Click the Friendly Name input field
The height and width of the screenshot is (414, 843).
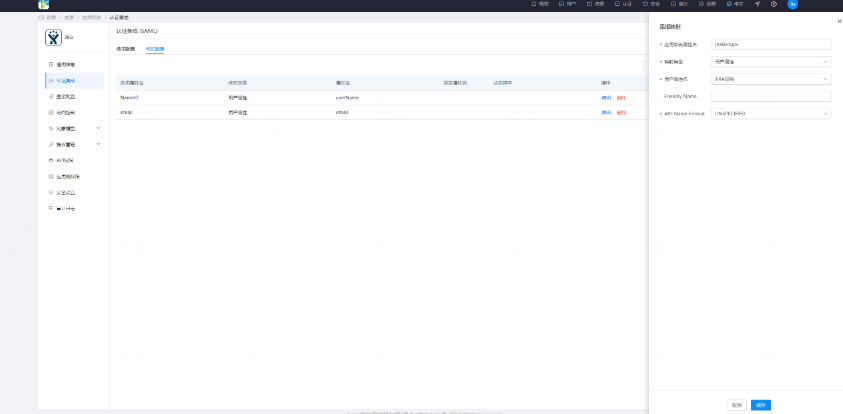[770, 96]
